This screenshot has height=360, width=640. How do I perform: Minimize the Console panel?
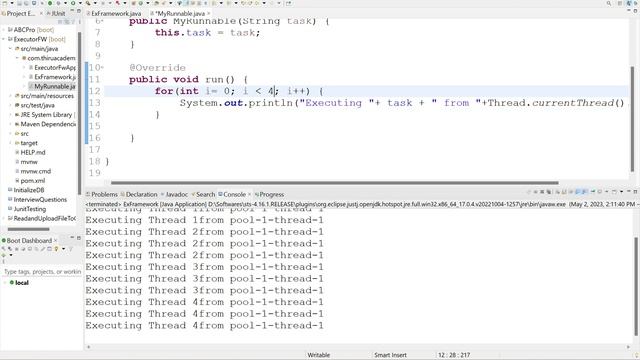(629, 191)
